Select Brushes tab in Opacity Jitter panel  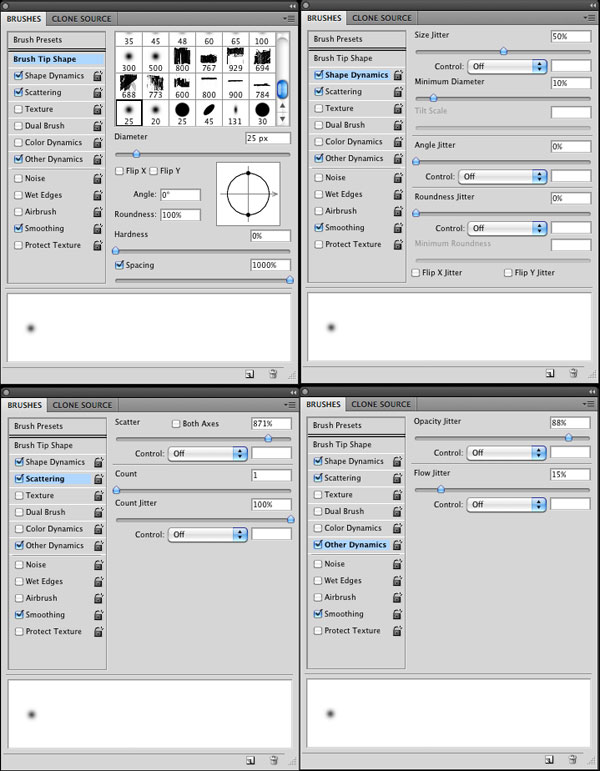(x=323, y=404)
